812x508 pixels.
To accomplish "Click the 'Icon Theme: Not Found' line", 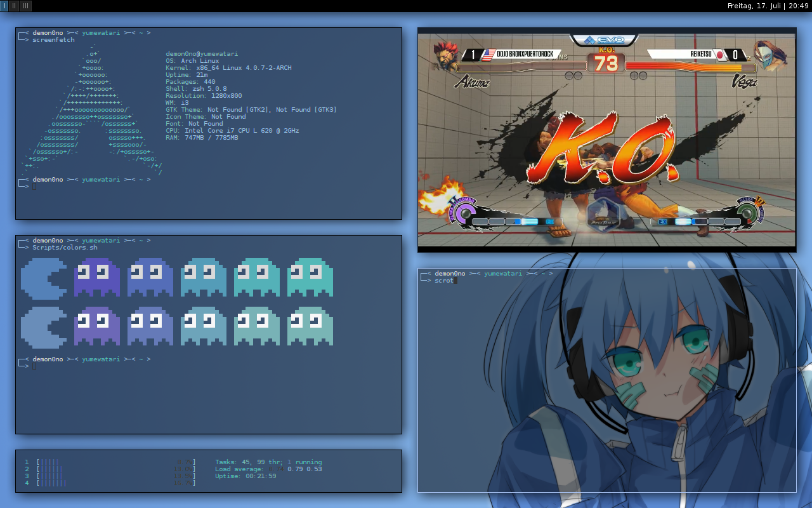I will 206,117.
